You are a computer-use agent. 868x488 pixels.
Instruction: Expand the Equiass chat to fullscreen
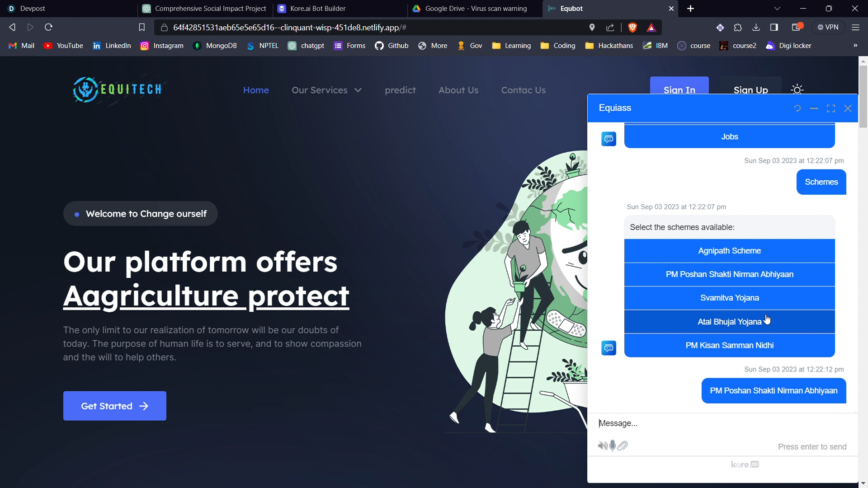[831, 108]
